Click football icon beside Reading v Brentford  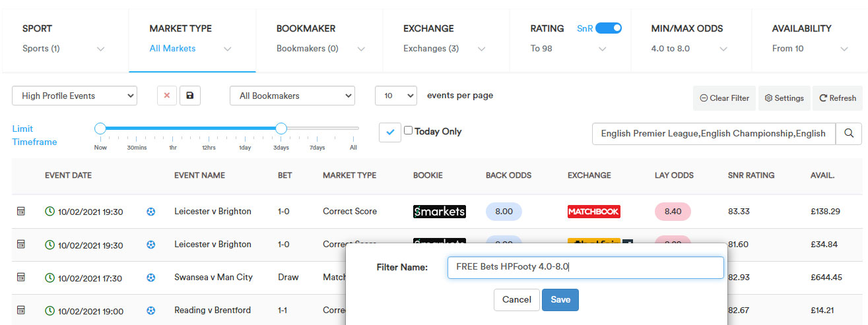click(x=151, y=310)
